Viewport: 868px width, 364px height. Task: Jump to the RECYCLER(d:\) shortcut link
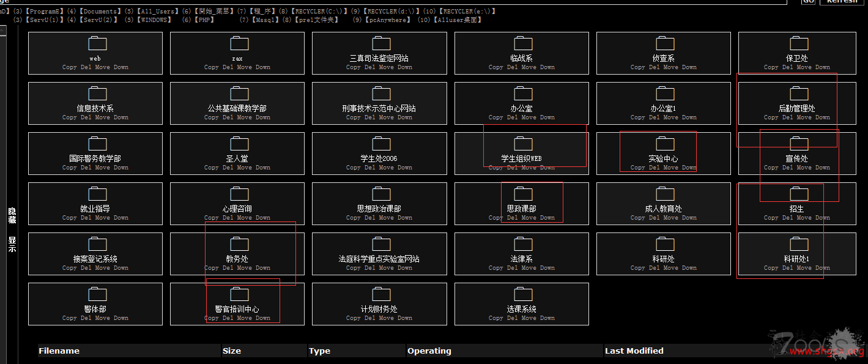pos(391,11)
